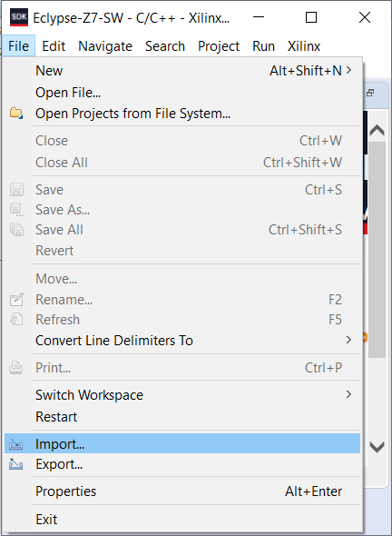Click the restore view icon behind the menu
The height and width of the screenshot is (536, 392).
tap(370, 93)
